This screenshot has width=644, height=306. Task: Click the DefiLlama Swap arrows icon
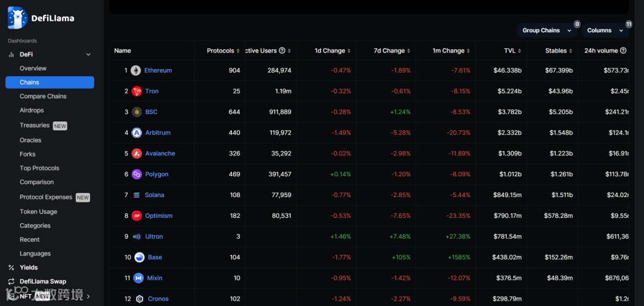click(x=11, y=282)
